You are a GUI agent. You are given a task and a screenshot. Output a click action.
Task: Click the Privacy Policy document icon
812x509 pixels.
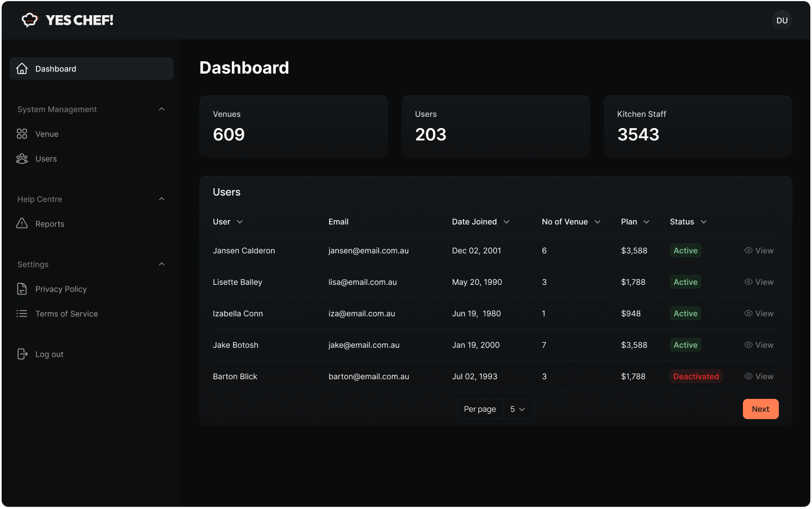coord(22,289)
